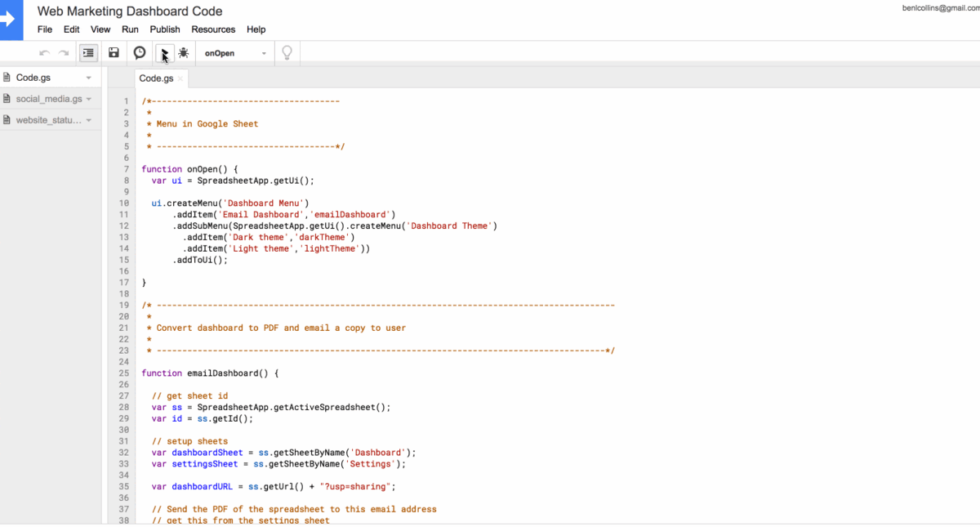This screenshot has width=980, height=527.
Task: Open social_media.gs in the file sidebar
Action: [x=49, y=99]
